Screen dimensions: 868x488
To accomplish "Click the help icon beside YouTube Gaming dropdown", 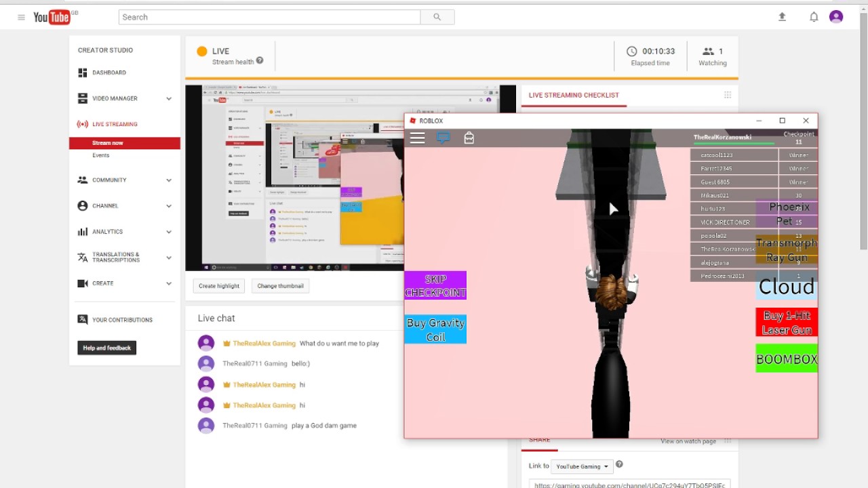I will tap(619, 464).
